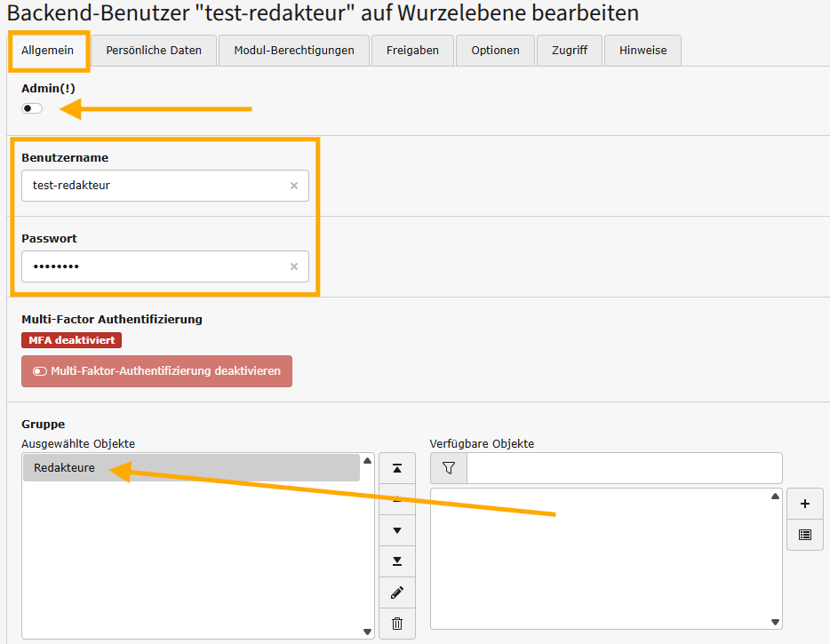Select Redakteure in selected objects list
Image resolution: width=830 pixels, height=644 pixels.
click(x=191, y=468)
